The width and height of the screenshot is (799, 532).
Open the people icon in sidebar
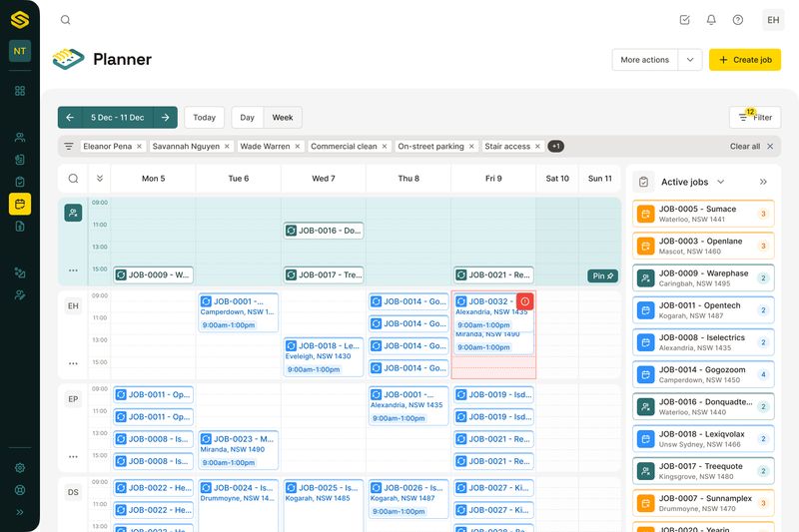click(x=20, y=137)
